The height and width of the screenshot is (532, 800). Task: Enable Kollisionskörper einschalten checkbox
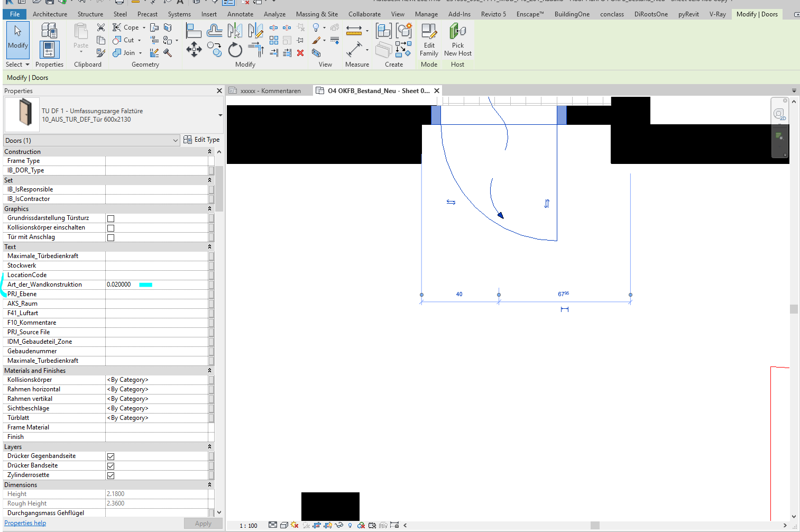(x=111, y=228)
